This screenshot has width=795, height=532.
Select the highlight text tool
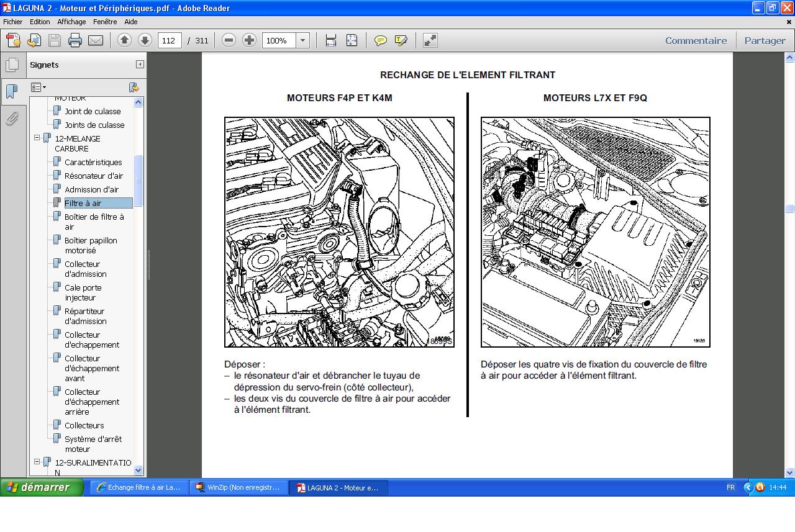[401, 40]
